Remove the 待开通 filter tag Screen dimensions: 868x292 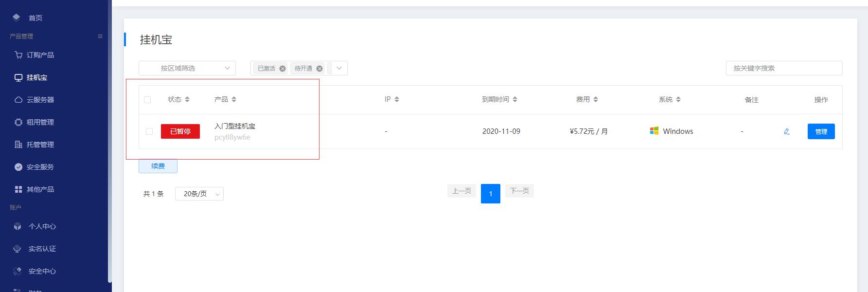[x=319, y=69]
